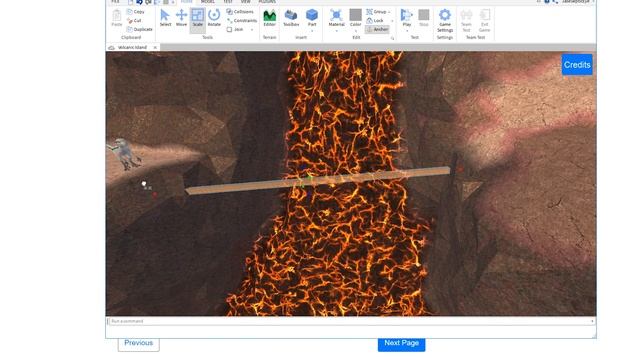Go to the Next Page
Screen dimensions: 640x360
coord(401,343)
